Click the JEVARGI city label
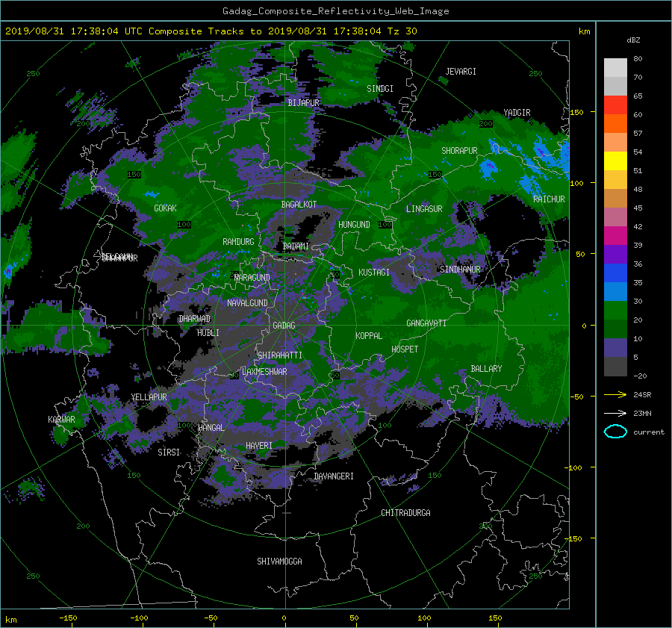The height and width of the screenshot is (628, 672). (461, 72)
